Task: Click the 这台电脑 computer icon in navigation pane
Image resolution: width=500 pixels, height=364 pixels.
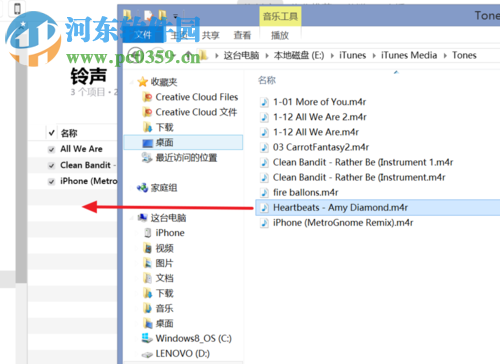Action: click(x=143, y=218)
